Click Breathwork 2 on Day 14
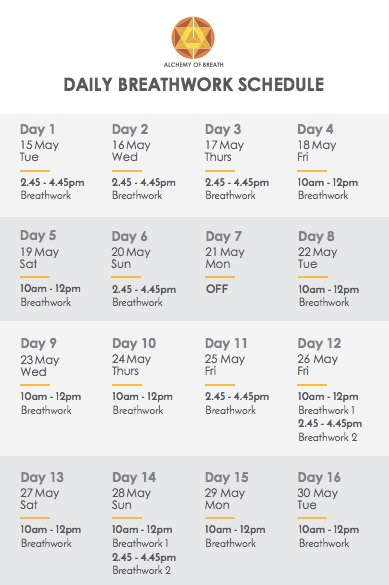The height and width of the screenshot is (585, 389). [142, 570]
